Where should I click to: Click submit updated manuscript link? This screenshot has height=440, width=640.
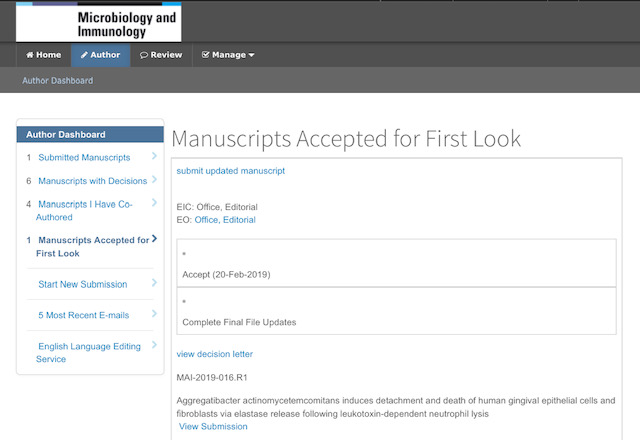coord(231,171)
